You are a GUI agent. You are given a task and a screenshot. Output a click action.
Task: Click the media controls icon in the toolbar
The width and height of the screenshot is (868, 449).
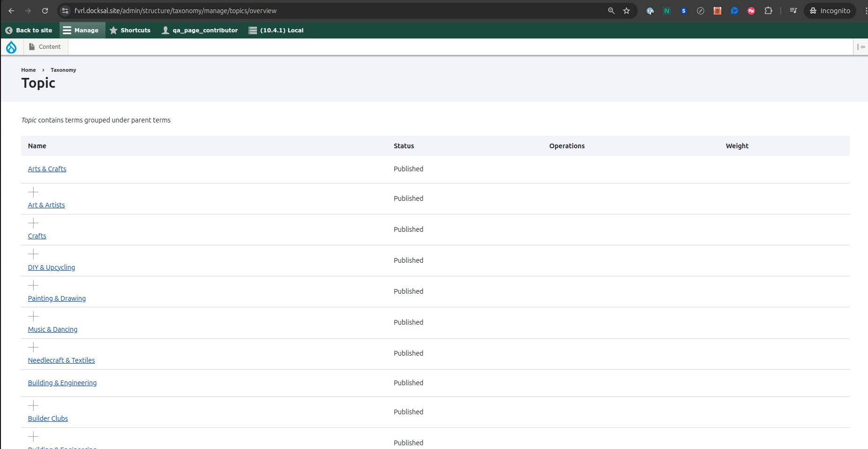point(793,10)
